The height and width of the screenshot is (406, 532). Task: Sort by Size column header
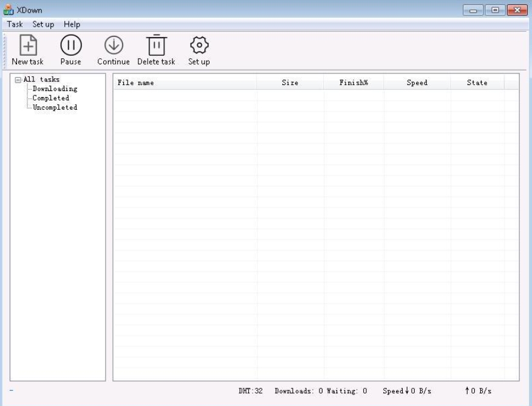(x=290, y=83)
